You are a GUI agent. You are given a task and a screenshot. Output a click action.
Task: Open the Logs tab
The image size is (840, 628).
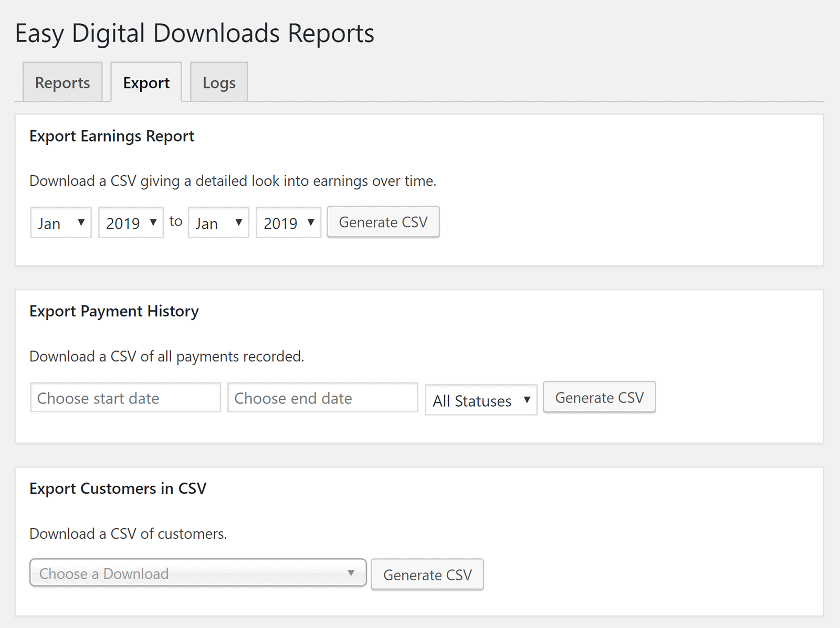(x=219, y=82)
